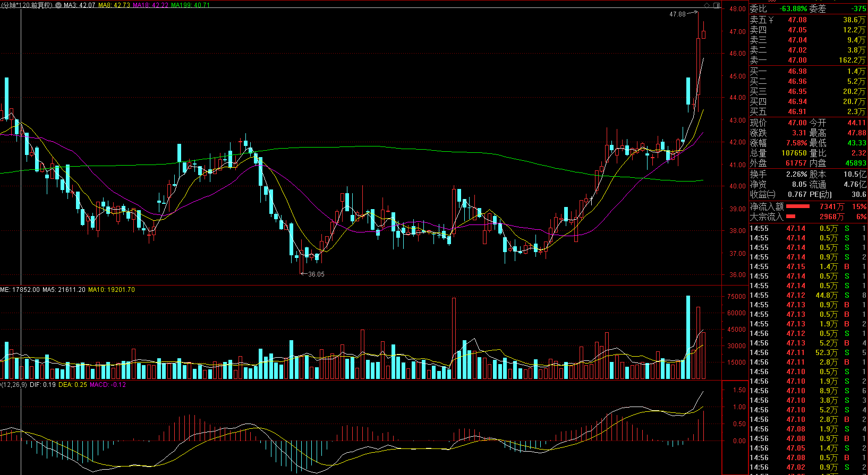
Task: Select the 卖三 price 47.04
Action: pyautogui.click(x=797, y=40)
